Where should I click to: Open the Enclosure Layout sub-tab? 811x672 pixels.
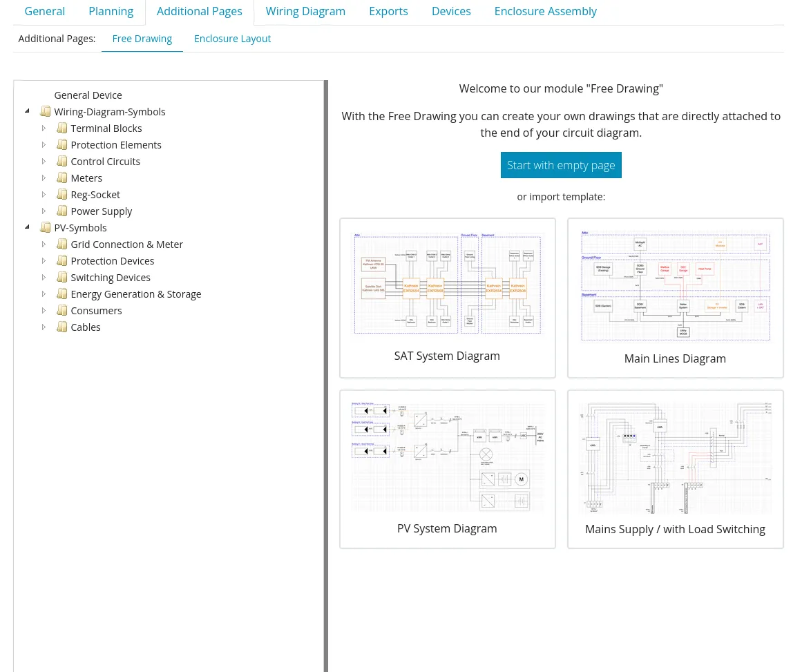[232, 38]
